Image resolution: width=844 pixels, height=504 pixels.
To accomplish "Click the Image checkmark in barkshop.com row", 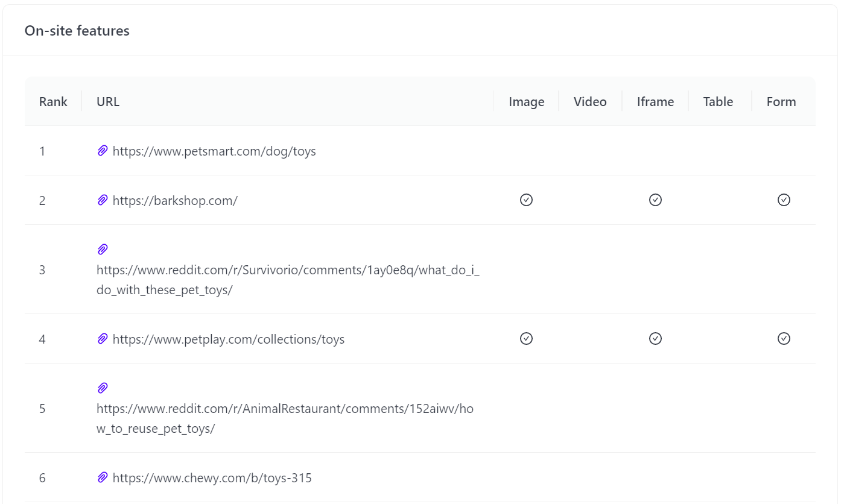I will [526, 200].
